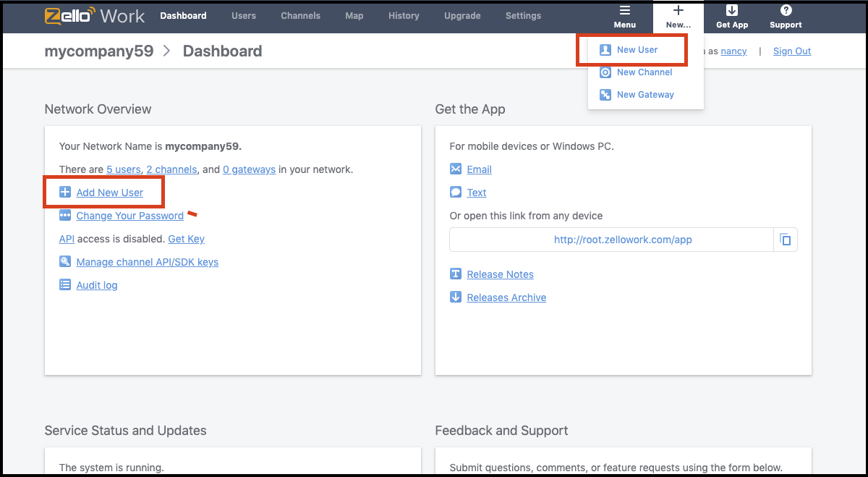Select New User from the New menu
868x477 pixels.
(x=637, y=50)
